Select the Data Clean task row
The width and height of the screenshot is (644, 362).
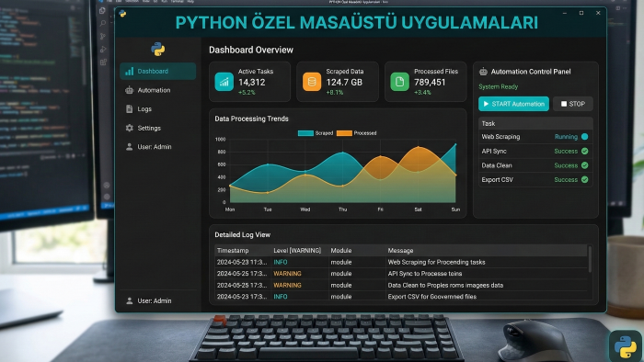pyautogui.click(x=535, y=165)
